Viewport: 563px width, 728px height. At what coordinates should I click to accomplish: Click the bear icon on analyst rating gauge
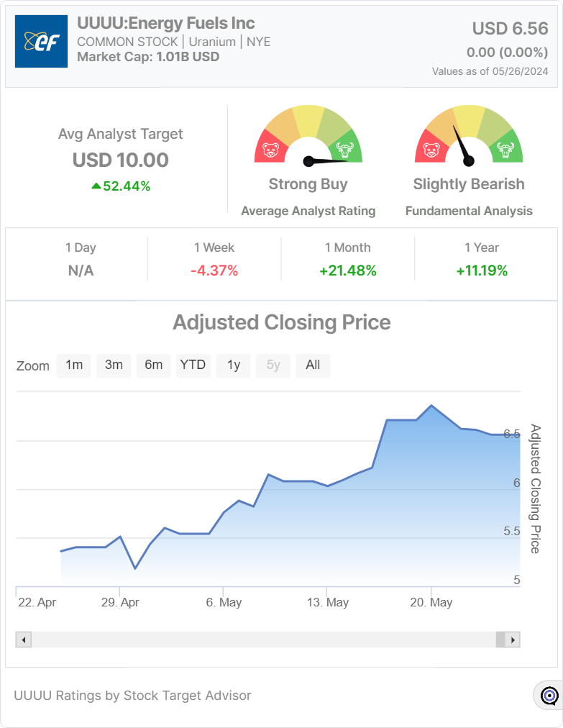point(271,151)
